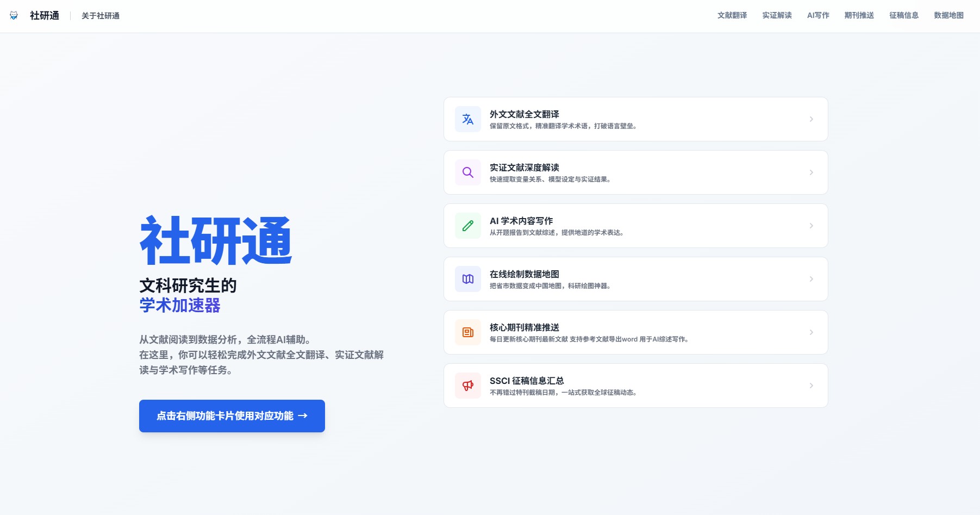Expand the SSCI 征稿信息汇总 card chevron
Image resolution: width=980 pixels, height=515 pixels.
(x=812, y=386)
